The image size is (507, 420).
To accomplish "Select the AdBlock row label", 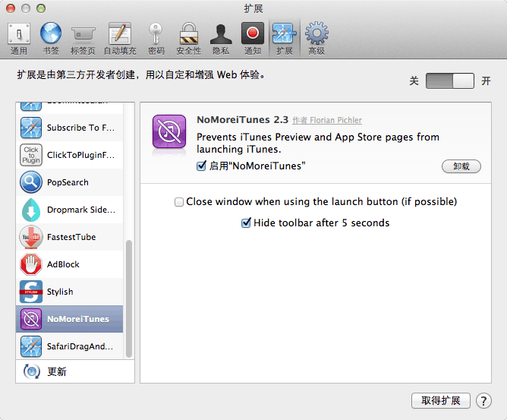I will (x=63, y=265).
